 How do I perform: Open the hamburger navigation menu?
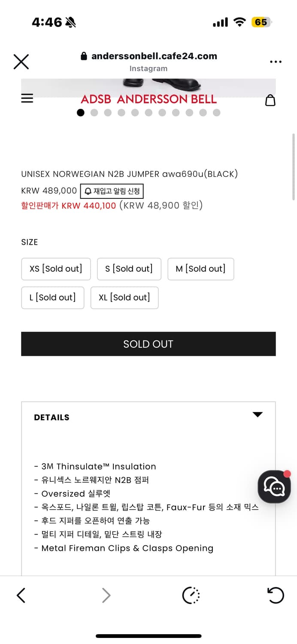[27, 98]
